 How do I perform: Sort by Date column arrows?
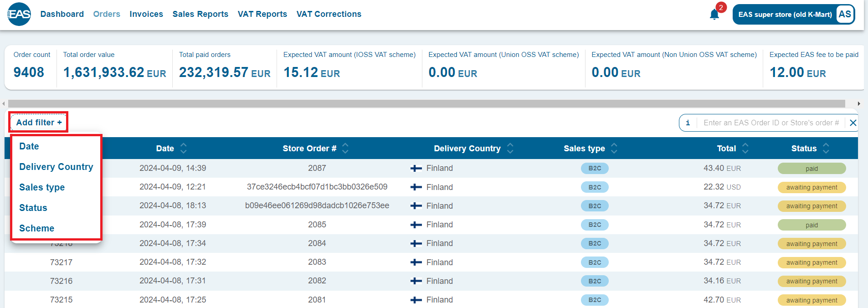click(x=184, y=148)
